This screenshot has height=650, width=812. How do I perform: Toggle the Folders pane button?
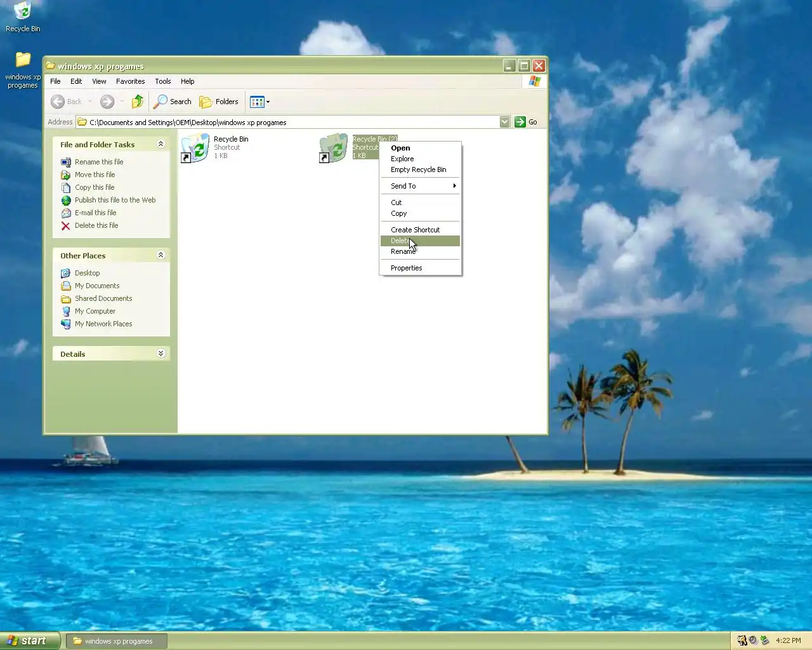219,102
